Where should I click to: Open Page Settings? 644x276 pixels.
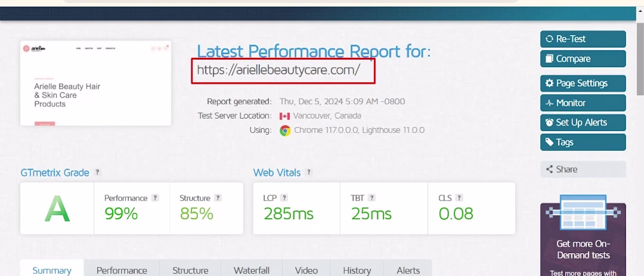(x=583, y=83)
